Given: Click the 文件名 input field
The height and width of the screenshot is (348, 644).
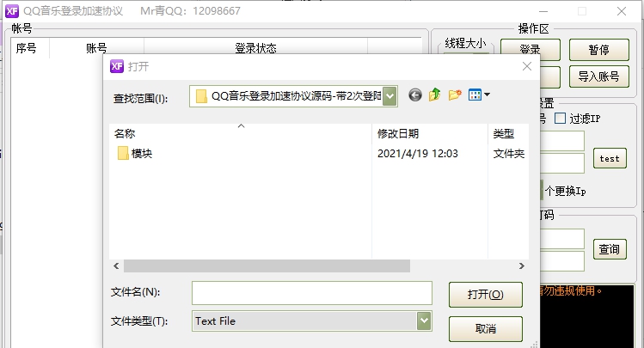Looking at the screenshot, I should tap(312, 293).
